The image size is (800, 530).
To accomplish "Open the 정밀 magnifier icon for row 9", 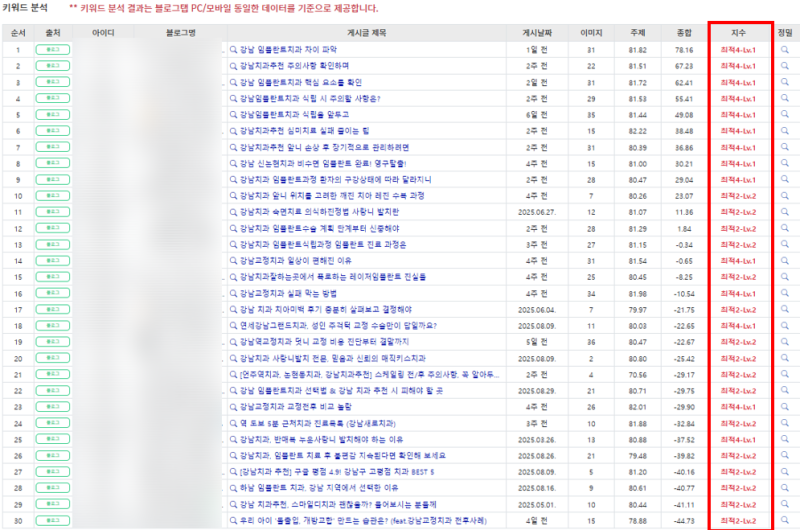I will point(785,179).
